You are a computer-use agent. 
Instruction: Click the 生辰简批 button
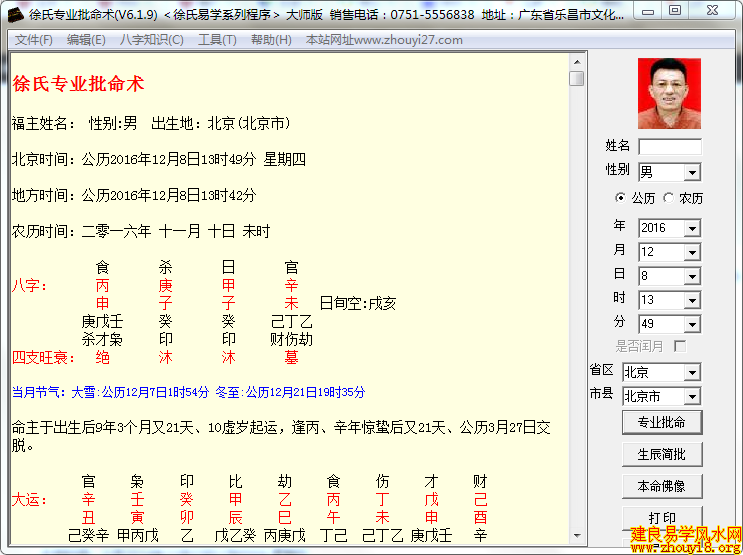point(661,455)
